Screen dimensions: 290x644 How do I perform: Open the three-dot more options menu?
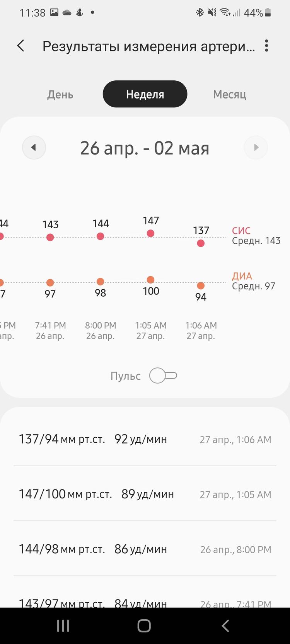click(266, 46)
